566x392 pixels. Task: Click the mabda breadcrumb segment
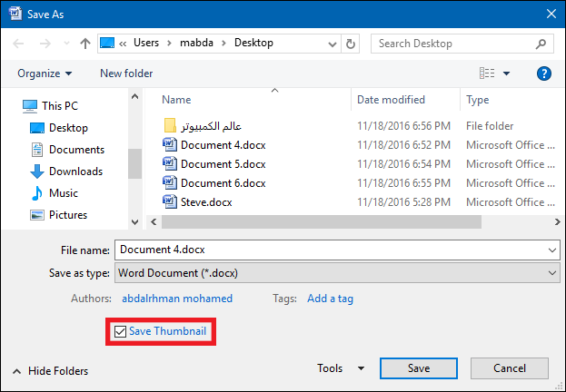coord(196,43)
